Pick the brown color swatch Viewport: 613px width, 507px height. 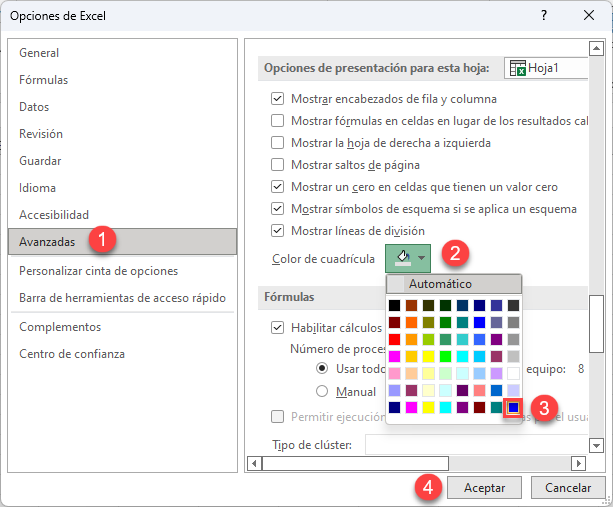click(x=411, y=305)
